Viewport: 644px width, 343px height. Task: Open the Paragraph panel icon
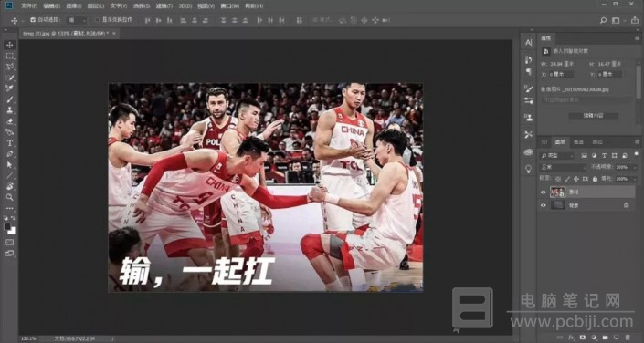pos(528,72)
